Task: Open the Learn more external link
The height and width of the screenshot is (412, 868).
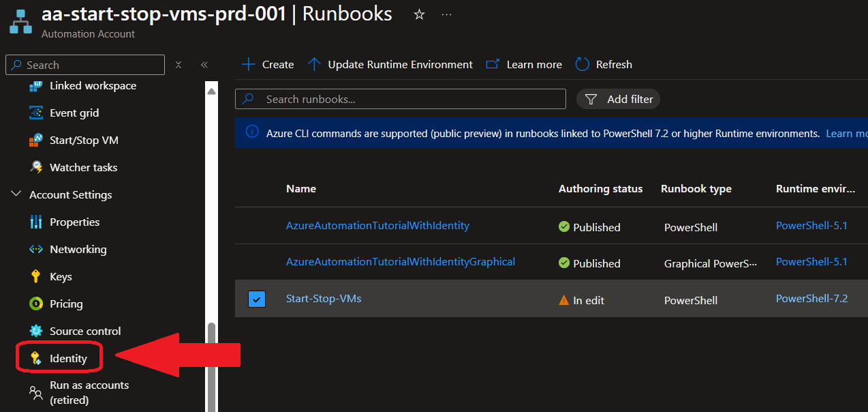Action: tap(524, 64)
